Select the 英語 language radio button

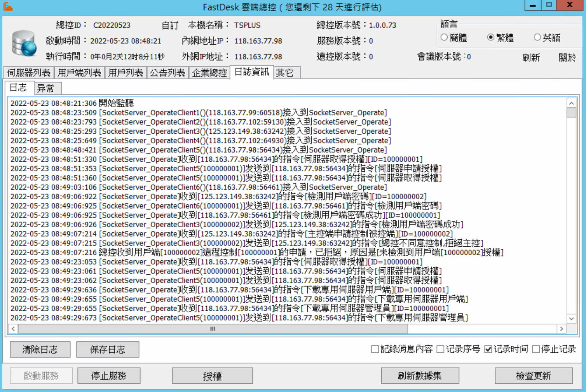537,37
